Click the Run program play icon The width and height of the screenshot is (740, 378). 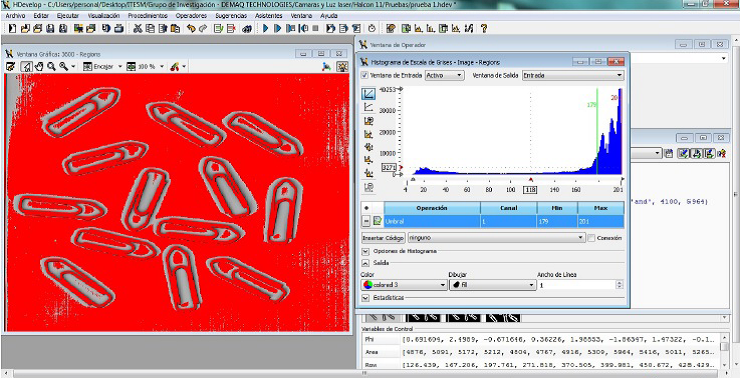265,29
